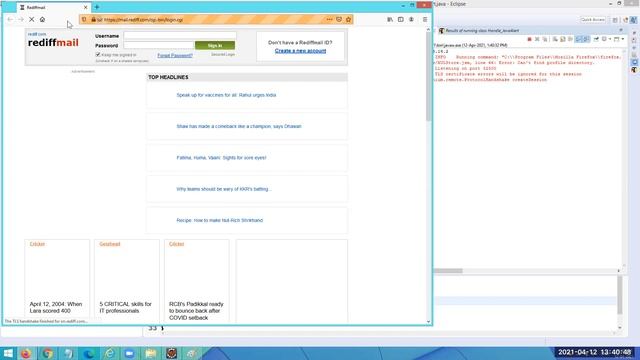Image resolution: width=640 pixels, height=360 pixels.
Task: Click the Username input field
Action: [x=180, y=36]
